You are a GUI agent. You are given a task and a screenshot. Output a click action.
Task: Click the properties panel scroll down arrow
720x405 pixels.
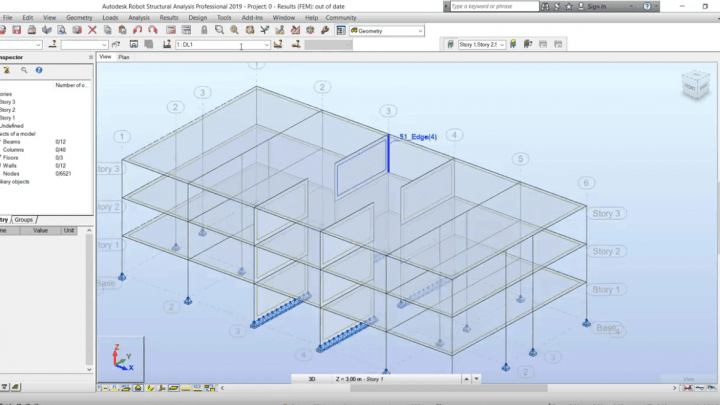pyautogui.click(x=89, y=369)
